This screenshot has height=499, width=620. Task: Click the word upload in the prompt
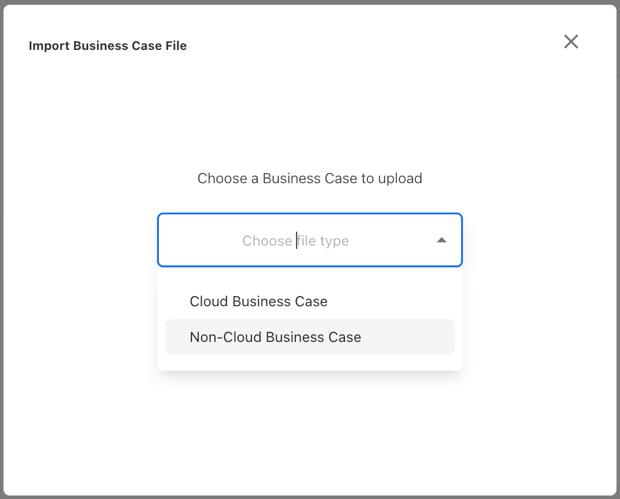coord(400,179)
